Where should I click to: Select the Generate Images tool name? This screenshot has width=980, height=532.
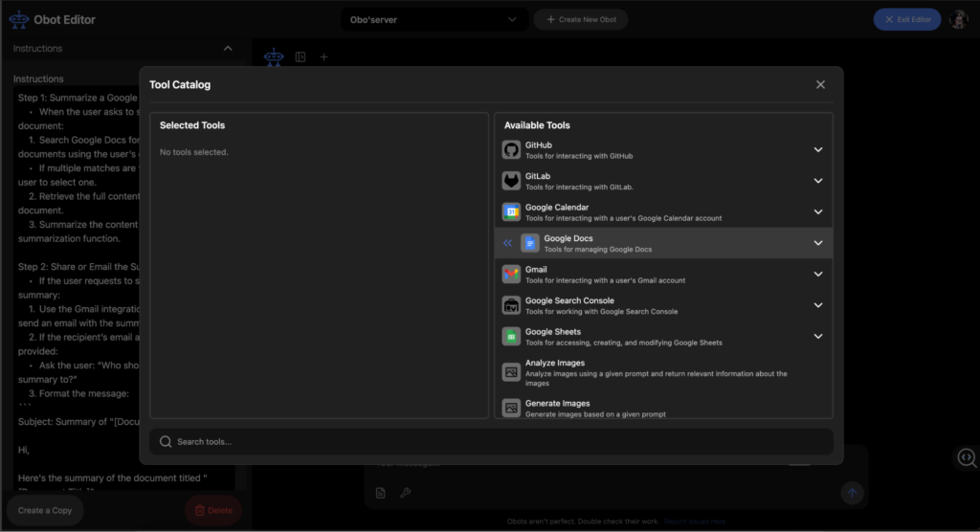tap(557, 403)
